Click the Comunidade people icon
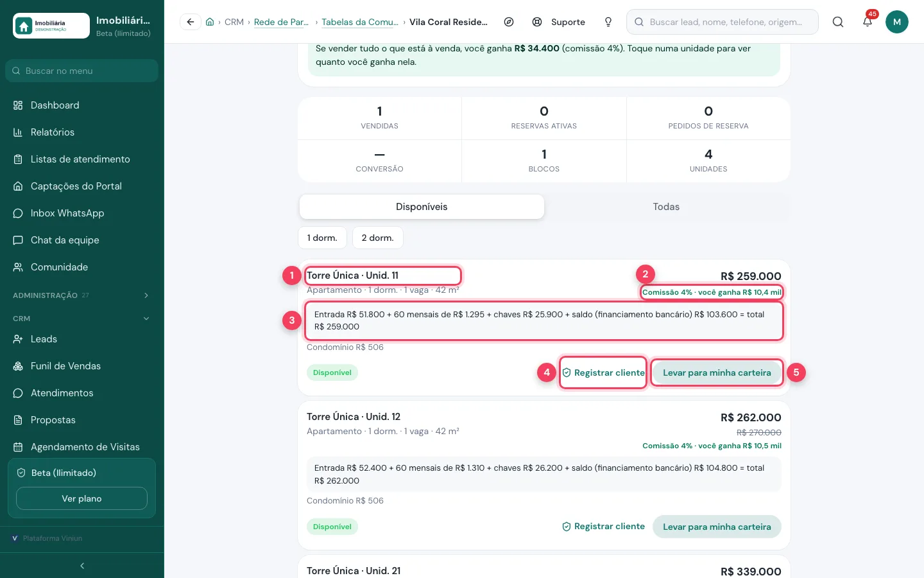This screenshot has width=924, height=578. pyautogui.click(x=18, y=267)
